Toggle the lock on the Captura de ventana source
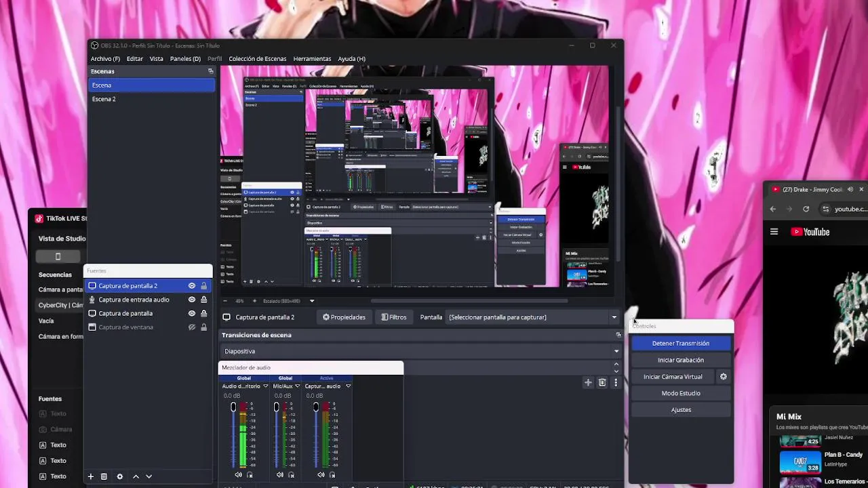Image resolution: width=868 pixels, height=488 pixels. 203,327
